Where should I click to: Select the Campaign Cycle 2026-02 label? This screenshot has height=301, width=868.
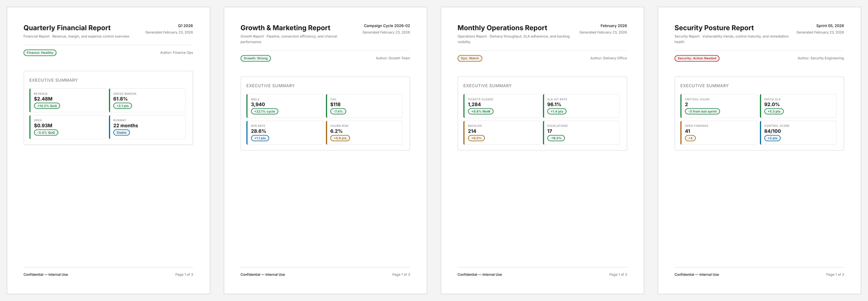387,26
